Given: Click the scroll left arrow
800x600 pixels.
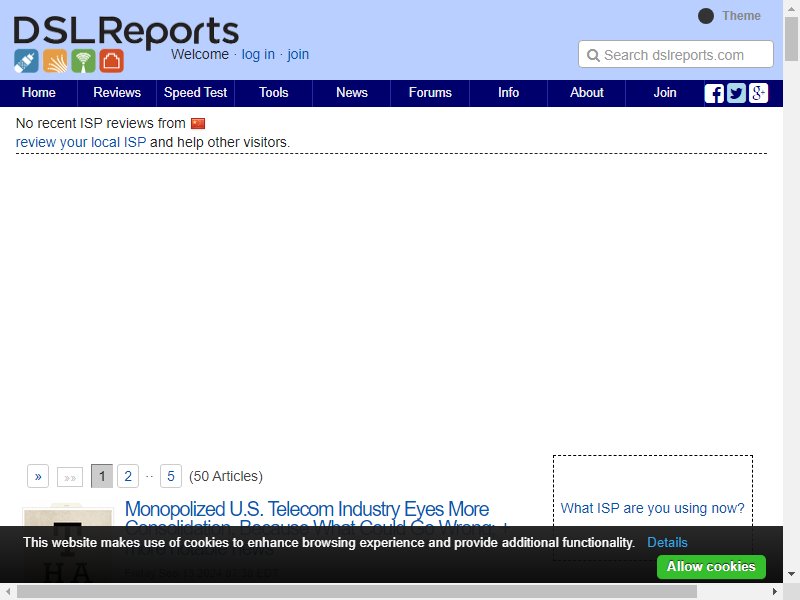Looking at the screenshot, I should (8, 591).
